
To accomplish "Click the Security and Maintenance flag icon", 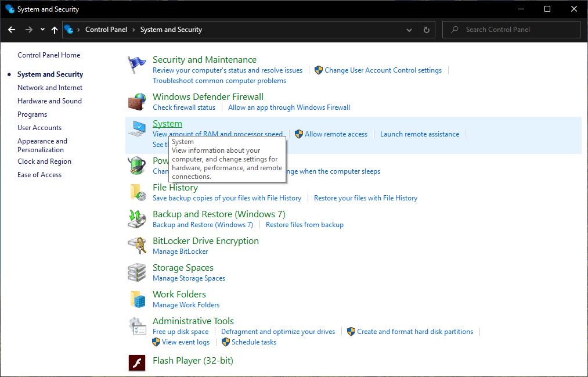I will (136, 64).
